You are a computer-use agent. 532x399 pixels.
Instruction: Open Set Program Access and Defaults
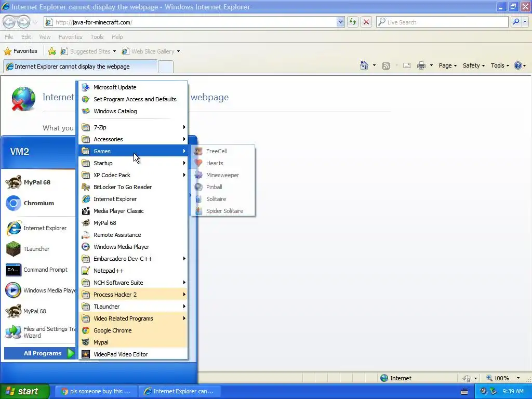[133, 99]
